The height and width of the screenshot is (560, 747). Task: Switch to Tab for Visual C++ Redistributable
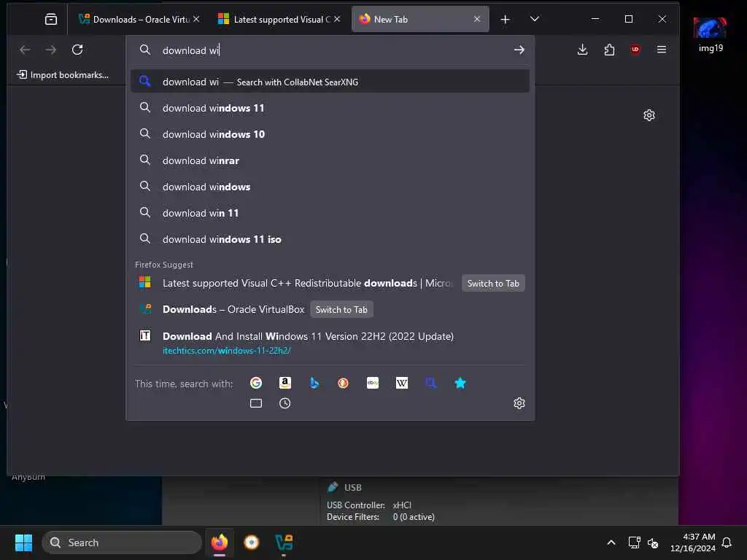coord(493,284)
